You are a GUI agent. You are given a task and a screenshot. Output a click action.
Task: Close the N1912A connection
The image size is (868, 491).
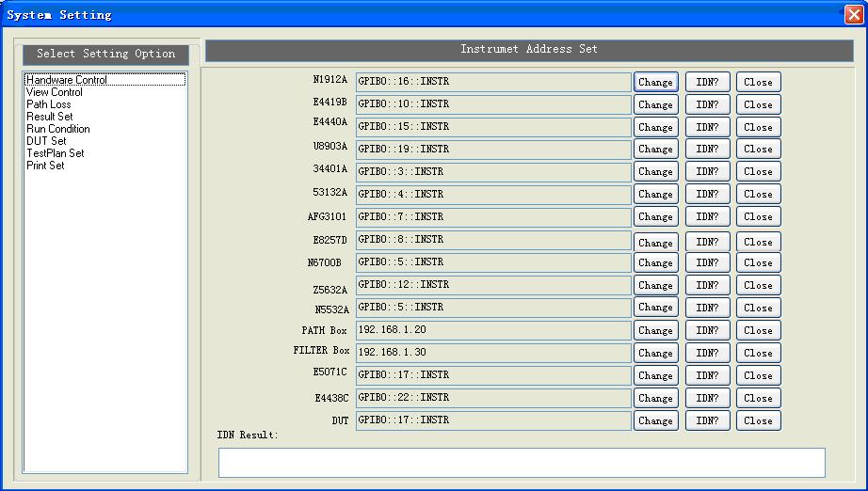tap(759, 82)
